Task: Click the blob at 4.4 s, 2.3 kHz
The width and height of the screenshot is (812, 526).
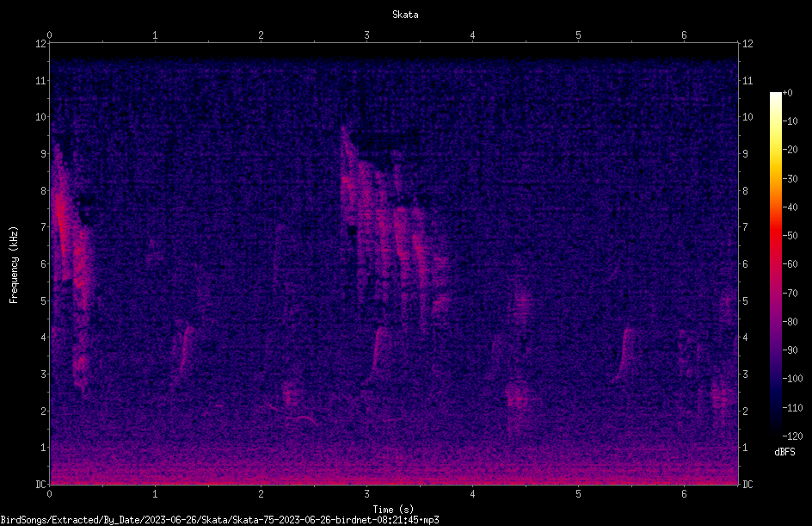Action: (517, 398)
